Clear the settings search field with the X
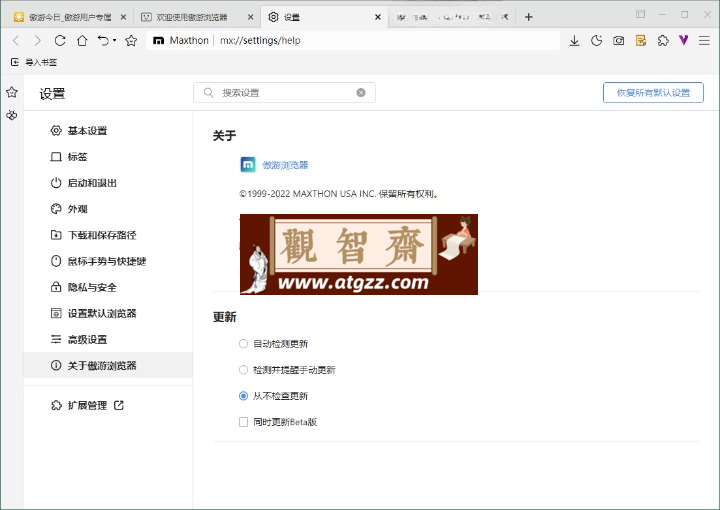720x510 pixels. [361, 93]
